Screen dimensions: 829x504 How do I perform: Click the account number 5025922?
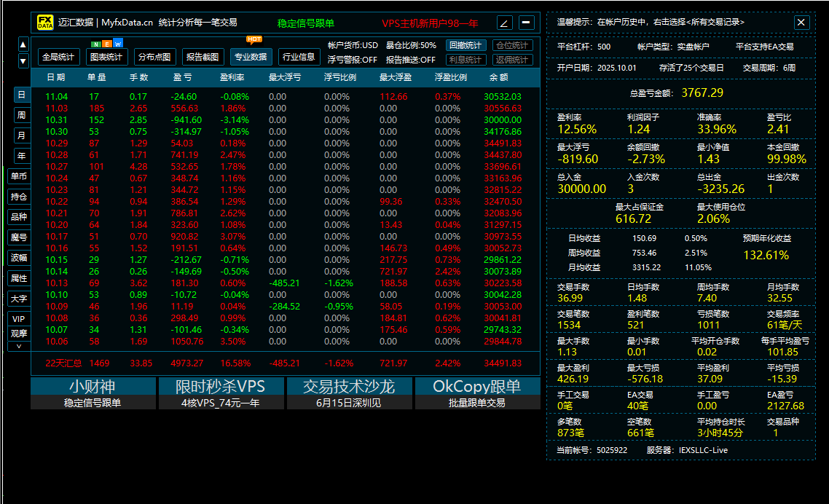[612, 450]
